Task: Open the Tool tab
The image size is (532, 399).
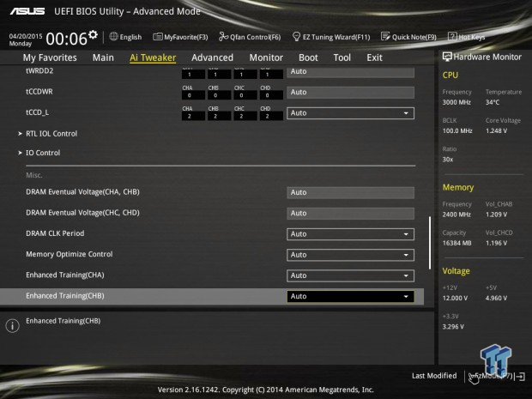Action: pyautogui.click(x=342, y=57)
